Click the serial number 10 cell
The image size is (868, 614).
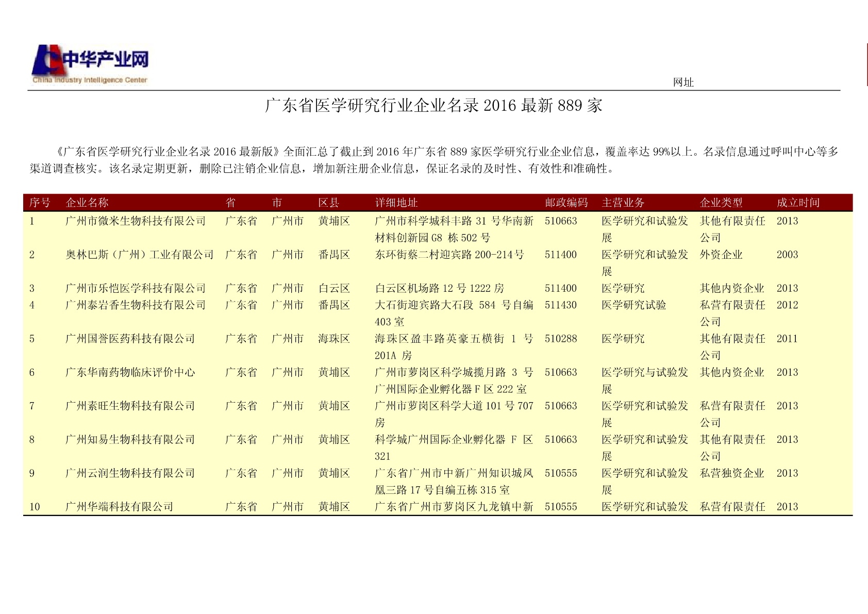click(35, 507)
